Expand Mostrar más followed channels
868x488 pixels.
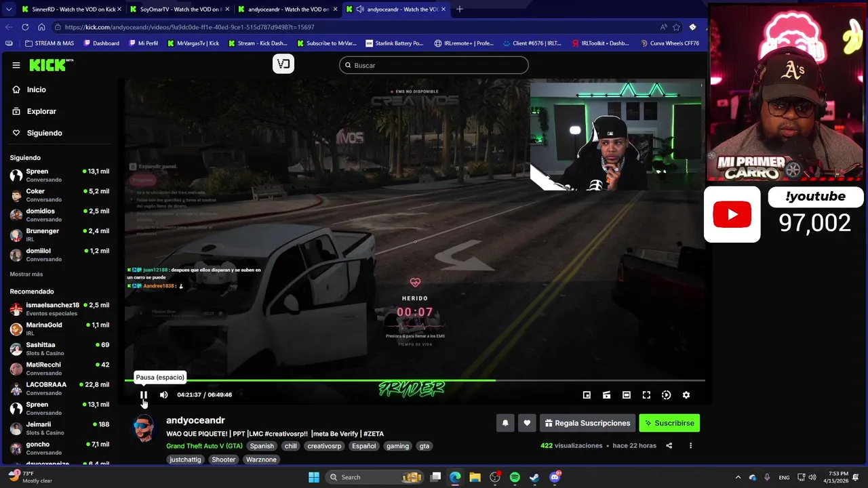(26, 274)
